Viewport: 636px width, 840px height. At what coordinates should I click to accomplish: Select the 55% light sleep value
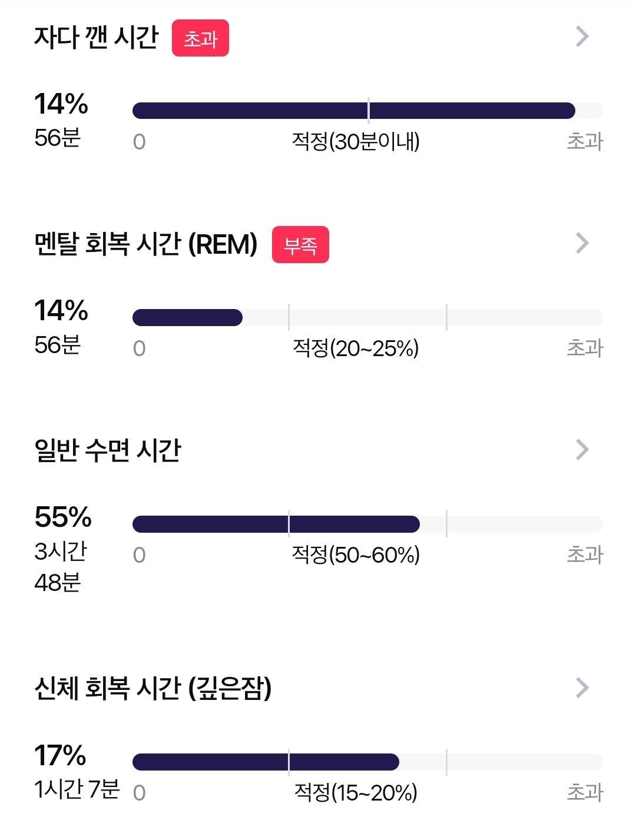[x=63, y=517]
